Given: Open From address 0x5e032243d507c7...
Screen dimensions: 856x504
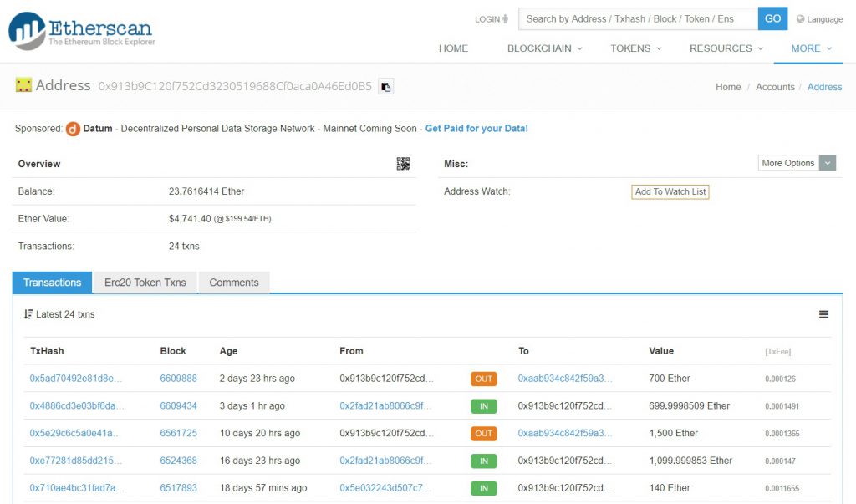Looking at the screenshot, I should pyautogui.click(x=385, y=487).
